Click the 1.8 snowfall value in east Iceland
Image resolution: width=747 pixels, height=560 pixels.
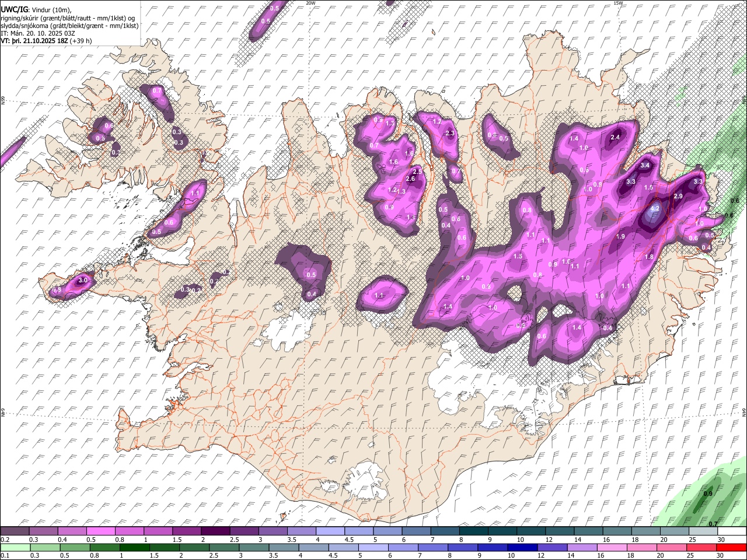(648, 257)
